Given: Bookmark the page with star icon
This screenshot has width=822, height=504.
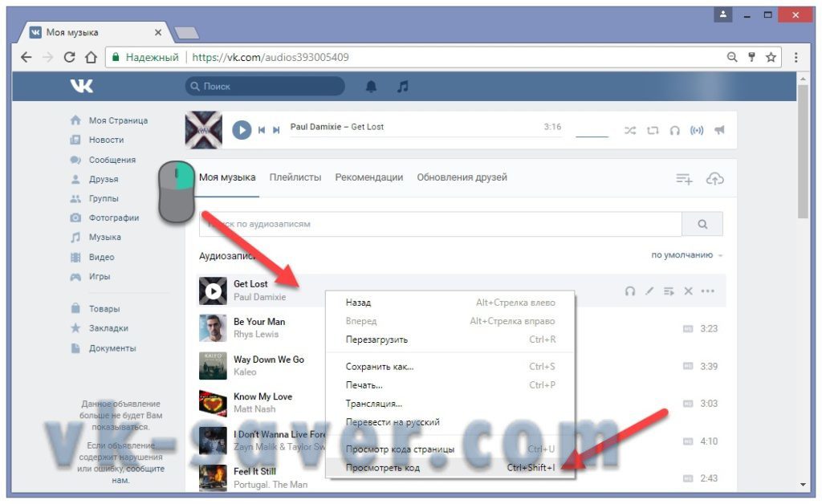Looking at the screenshot, I should coord(771,57).
